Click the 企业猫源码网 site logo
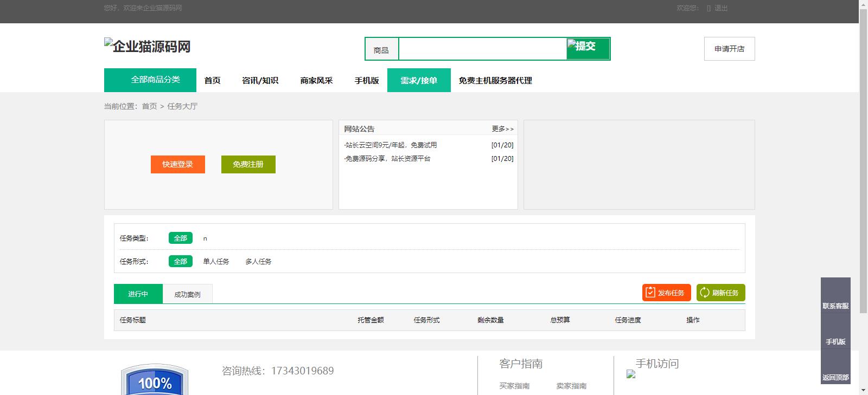This screenshot has height=395, width=868. (x=148, y=46)
